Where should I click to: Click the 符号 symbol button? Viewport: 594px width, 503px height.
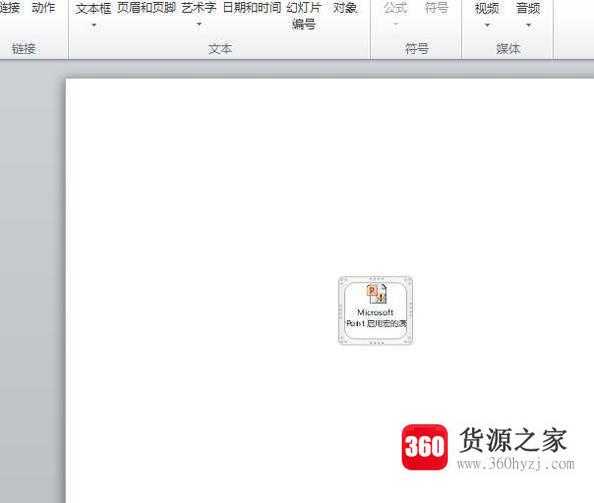[436, 8]
